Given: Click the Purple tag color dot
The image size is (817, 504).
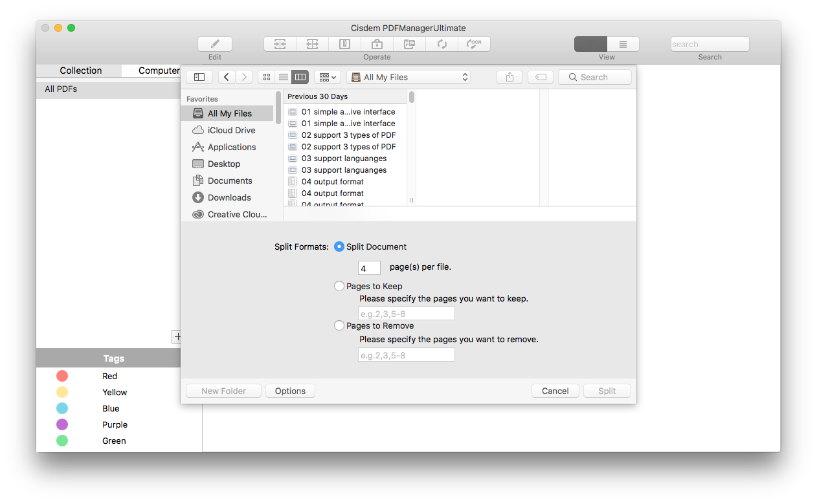Looking at the screenshot, I should 62,424.
